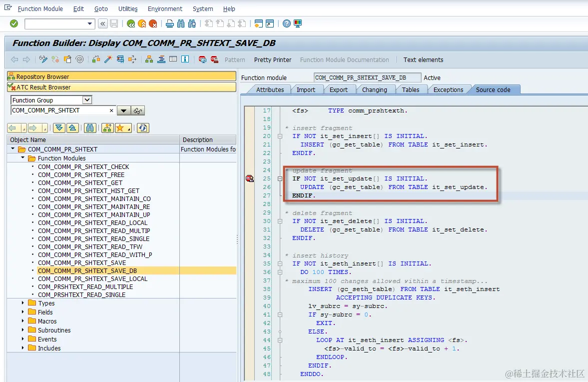This screenshot has height=382, width=588.
Task: Click the Find binoculars icon in top toolbar
Action: pyautogui.click(x=180, y=23)
